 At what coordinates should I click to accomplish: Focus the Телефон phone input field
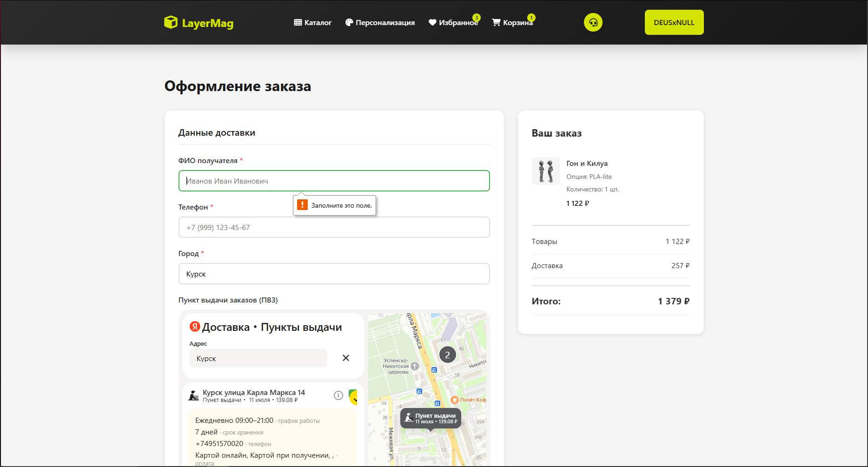click(334, 227)
